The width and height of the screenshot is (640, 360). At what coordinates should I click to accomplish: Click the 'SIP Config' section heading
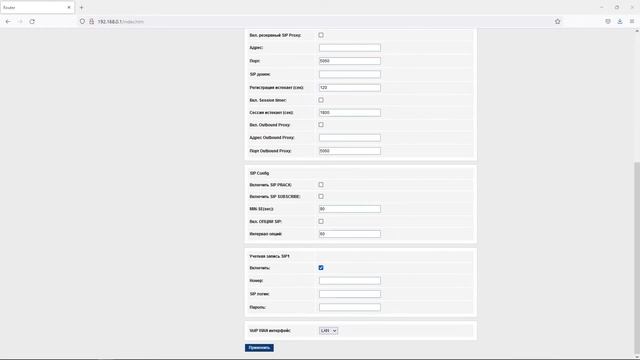259,173
